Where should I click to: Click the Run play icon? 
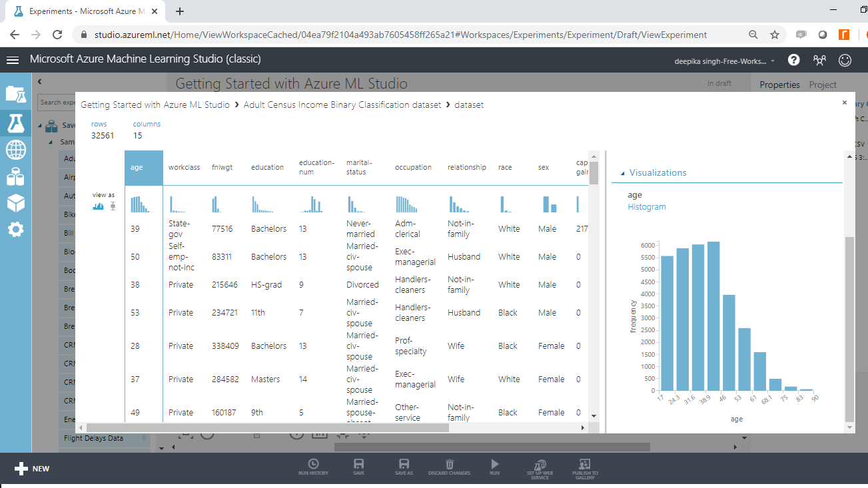(x=494, y=467)
